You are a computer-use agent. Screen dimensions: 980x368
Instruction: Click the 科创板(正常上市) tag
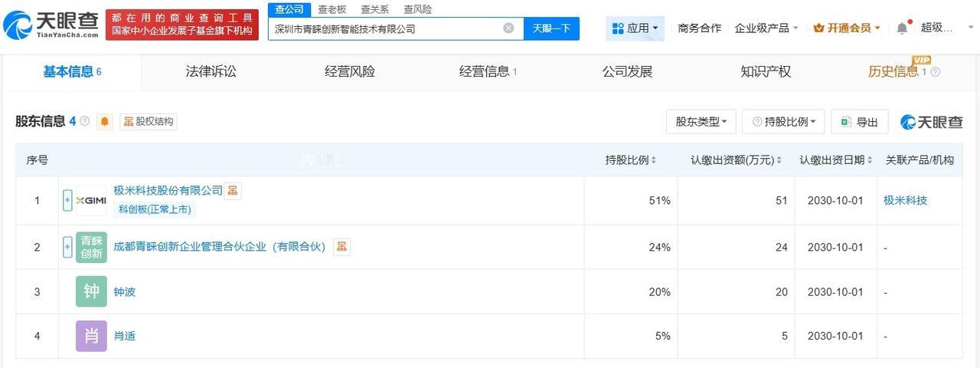coord(155,209)
